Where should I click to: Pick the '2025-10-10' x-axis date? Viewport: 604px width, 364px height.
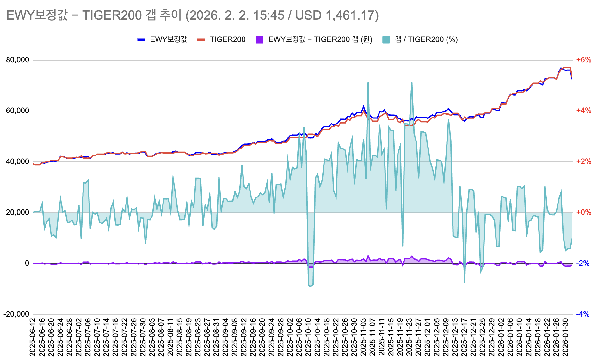(308, 337)
